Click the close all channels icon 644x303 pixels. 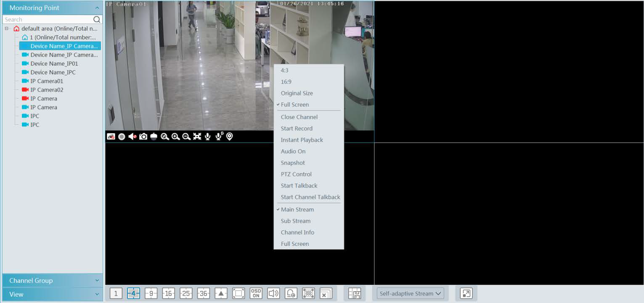[x=326, y=293]
